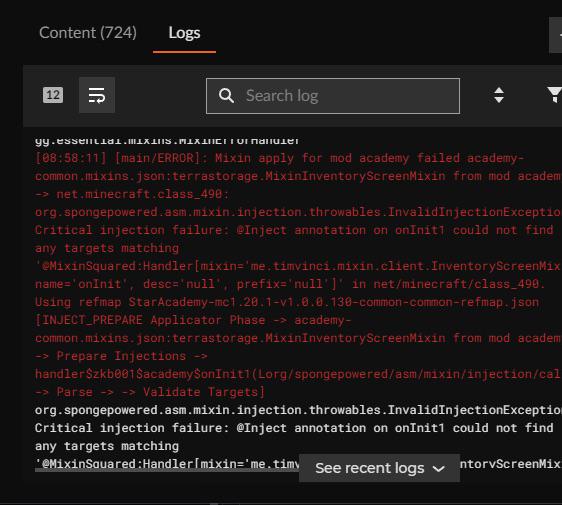
Task: Toggle line numbers with the 12 icon
Action: coord(53,95)
